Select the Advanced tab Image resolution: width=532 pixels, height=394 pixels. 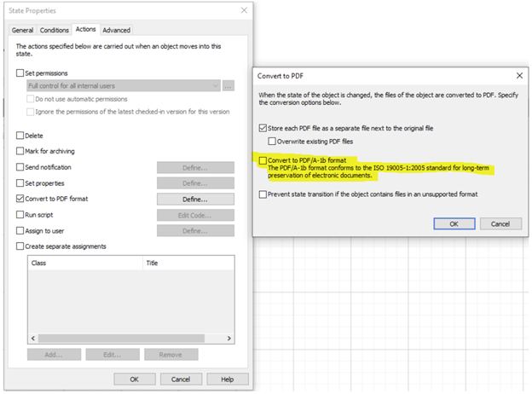tap(116, 30)
